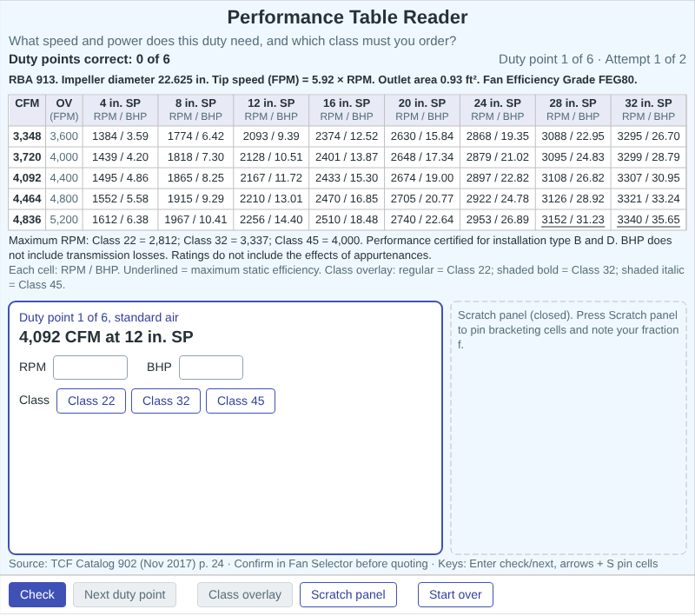This screenshot has height=616, width=695.
Task: Select cell 1915 / 9.29
Action: coord(195,199)
